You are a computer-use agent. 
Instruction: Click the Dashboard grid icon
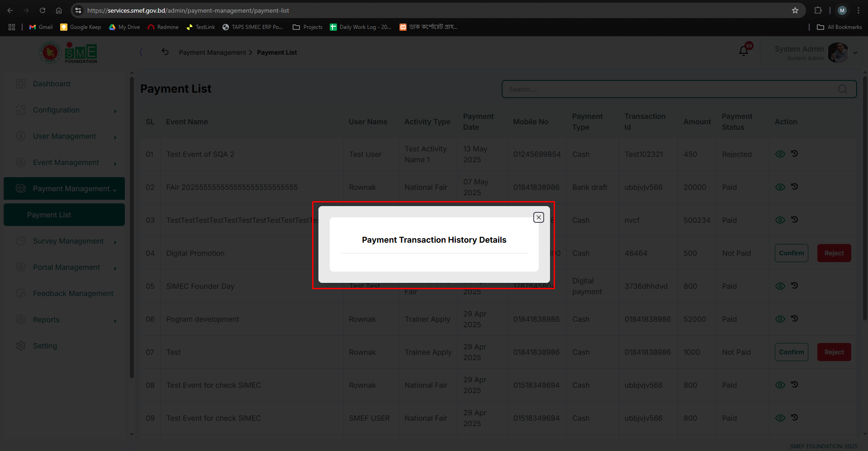21,84
